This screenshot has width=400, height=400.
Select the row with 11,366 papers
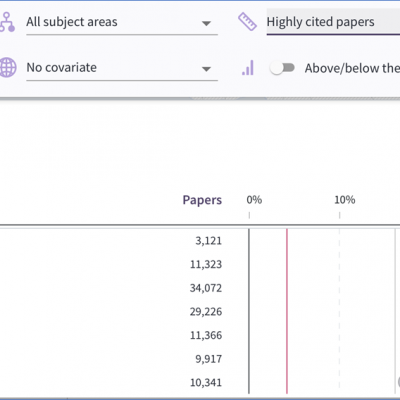200,335
